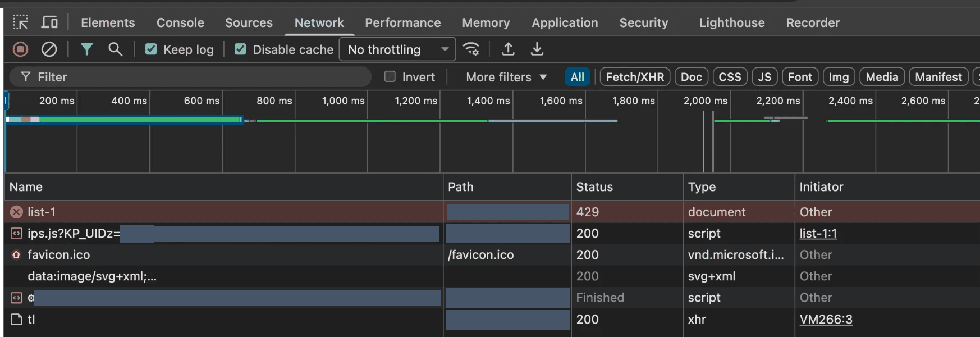Go to the Application tab
This screenshot has height=337, width=980.
coord(565,22)
